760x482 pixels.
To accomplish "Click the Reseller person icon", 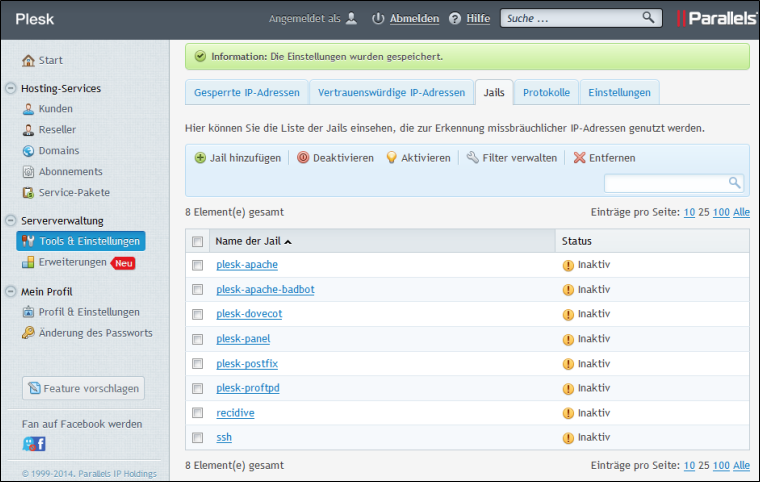I will [x=28, y=129].
